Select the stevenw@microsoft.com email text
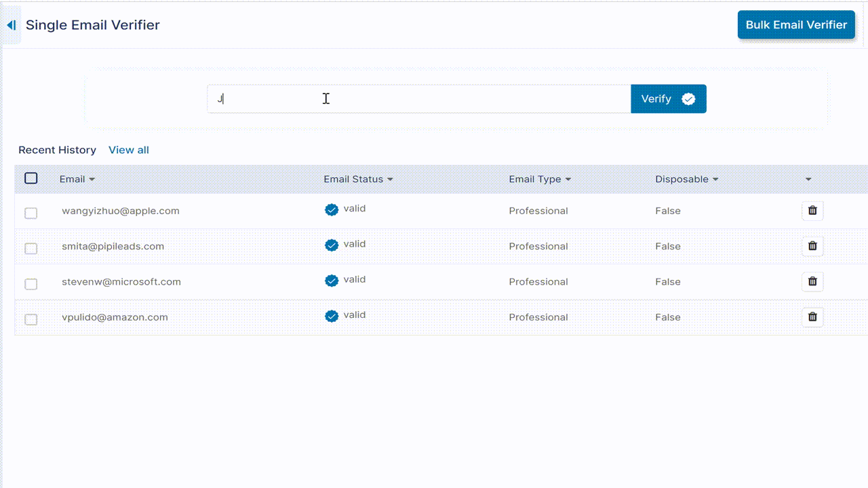868x488 pixels. coord(121,281)
